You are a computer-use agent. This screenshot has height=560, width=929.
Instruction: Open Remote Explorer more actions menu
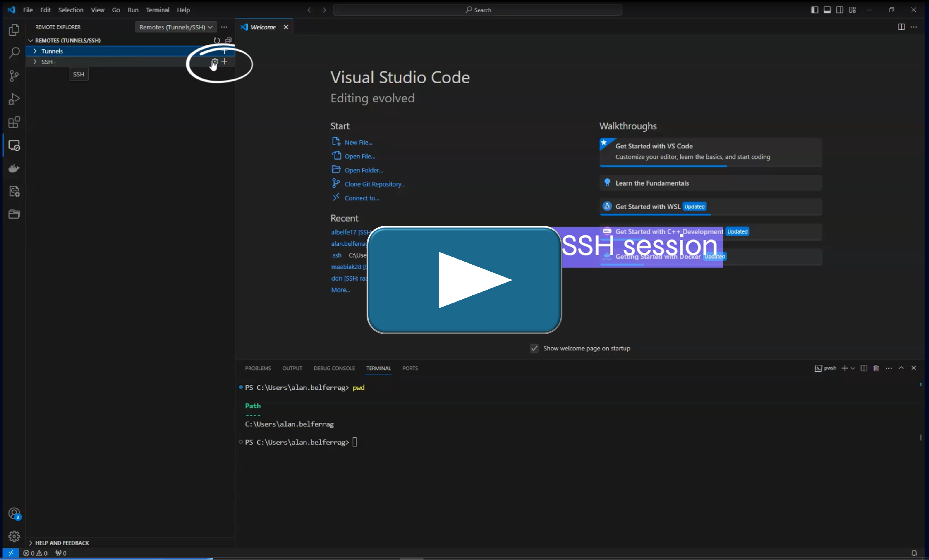224,27
